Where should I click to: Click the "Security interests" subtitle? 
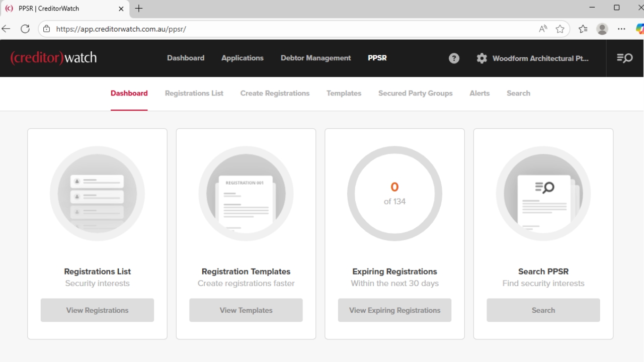click(97, 284)
